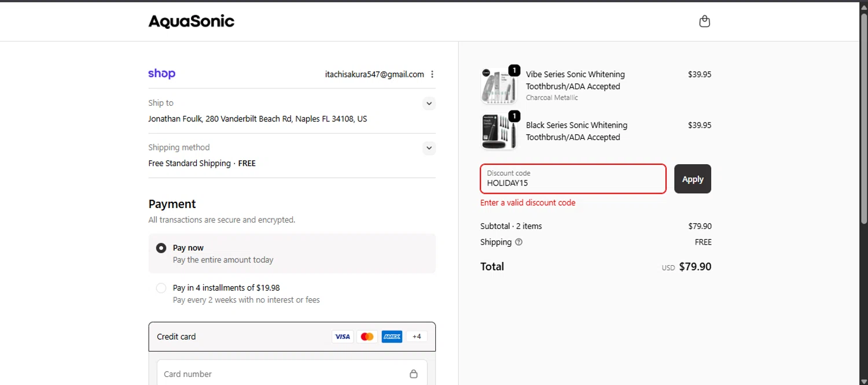Click the Credit card header row

point(292,336)
